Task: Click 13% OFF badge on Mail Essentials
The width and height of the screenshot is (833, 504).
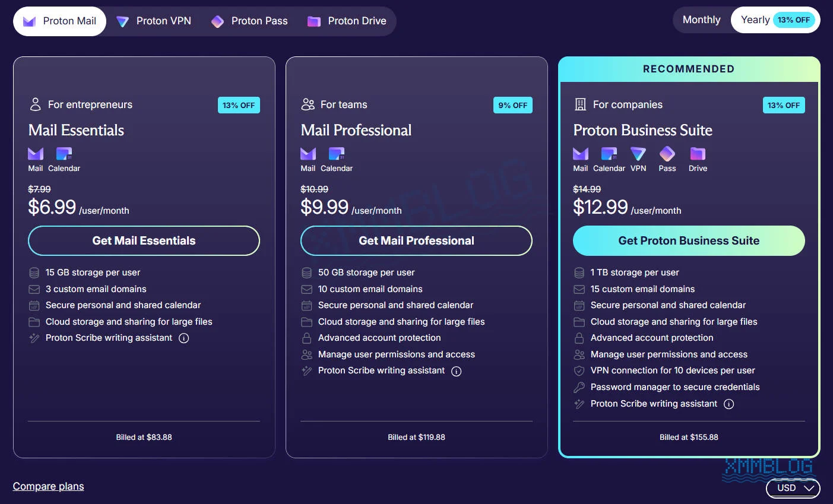Action: 239,105
